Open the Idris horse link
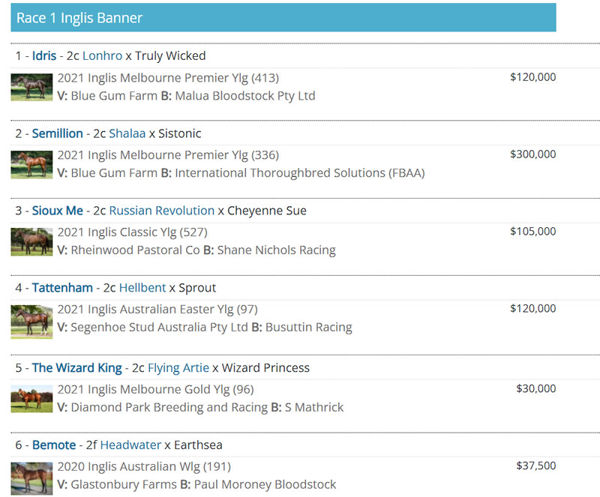 pos(44,56)
